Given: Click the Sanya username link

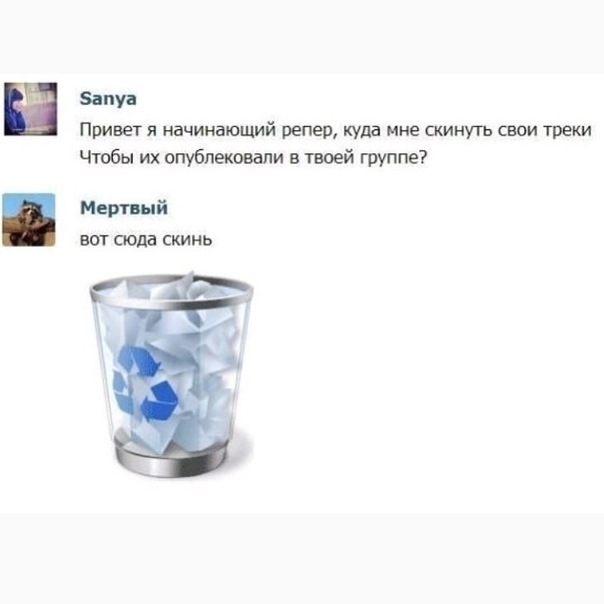Looking at the screenshot, I should coord(108,99).
